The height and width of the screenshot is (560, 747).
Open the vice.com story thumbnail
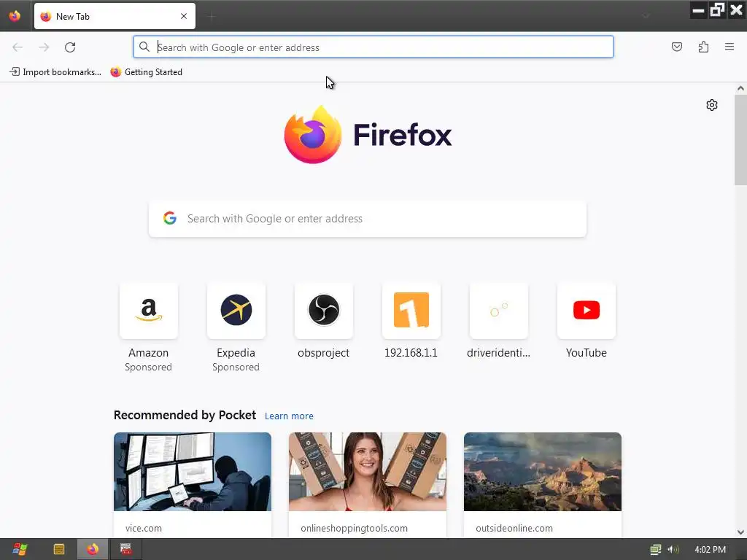[x=193, y=472]
